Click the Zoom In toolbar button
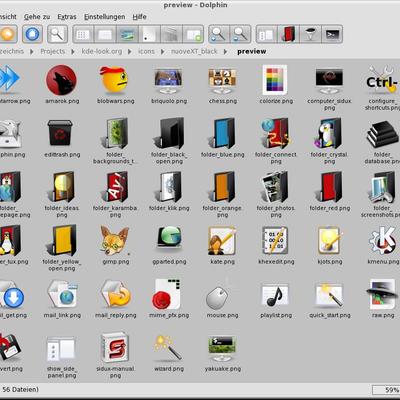400x400 pixels. coord(219,34)
